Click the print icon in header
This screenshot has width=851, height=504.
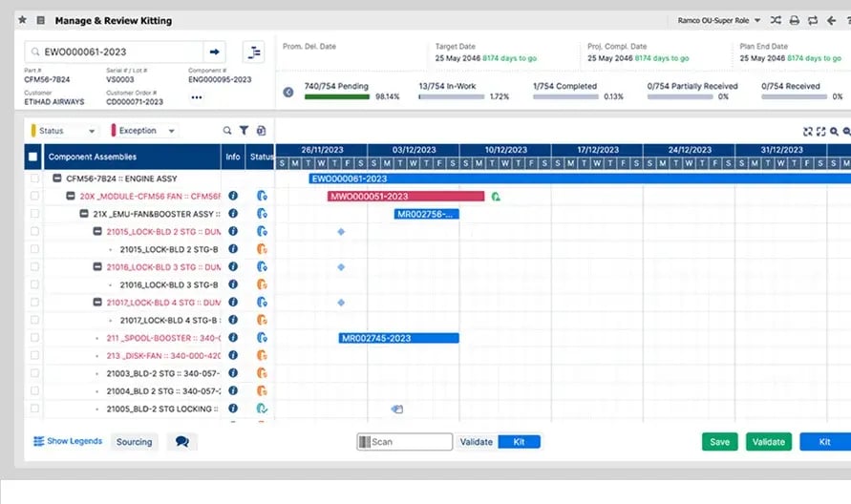793,20
